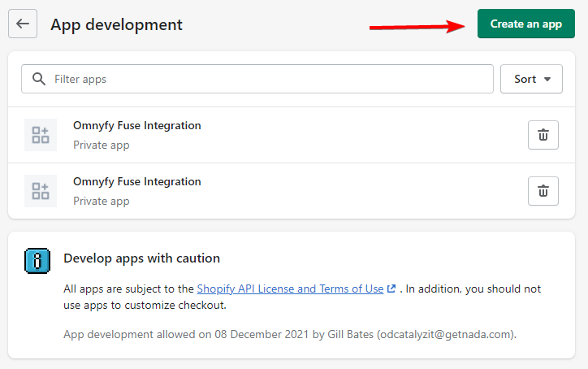Click the blue info icon
This screenshot has height=369, width=588.
[37, 261]
